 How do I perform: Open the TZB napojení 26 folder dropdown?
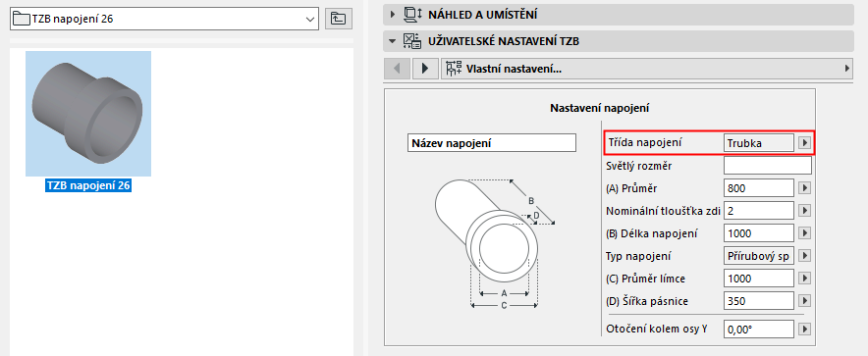[x=164, y=19]
